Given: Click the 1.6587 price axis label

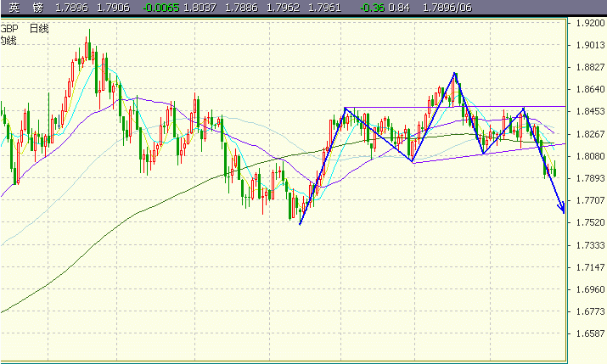Looking at the screenshot, I should coord(588,334).
